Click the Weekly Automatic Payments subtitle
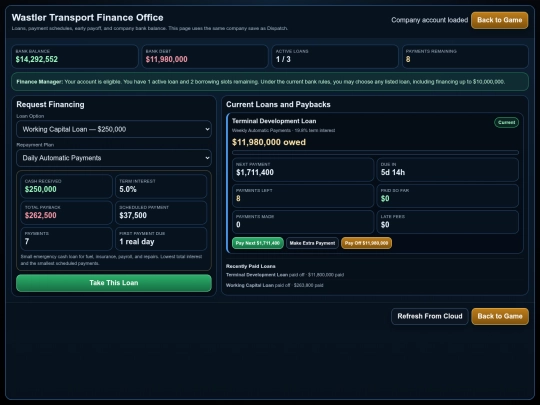The height and width of the screenshot is (405, 540). [x=283, y=130]
